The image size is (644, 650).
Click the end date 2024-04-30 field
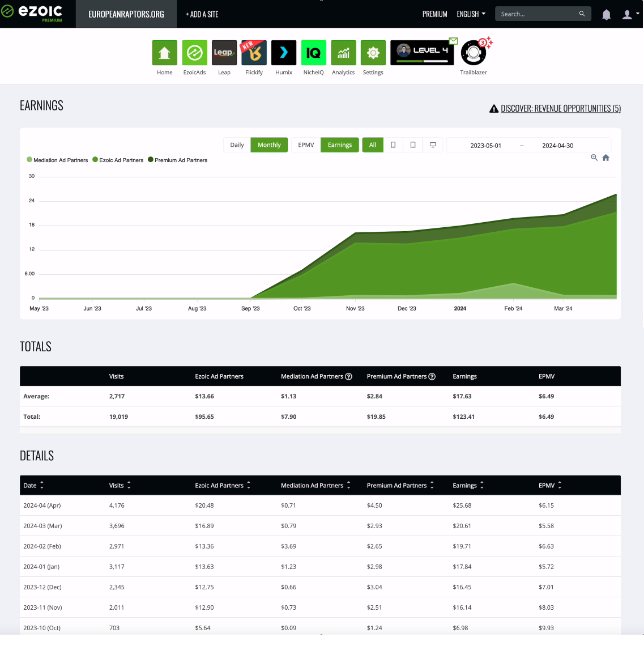(557, 146)
